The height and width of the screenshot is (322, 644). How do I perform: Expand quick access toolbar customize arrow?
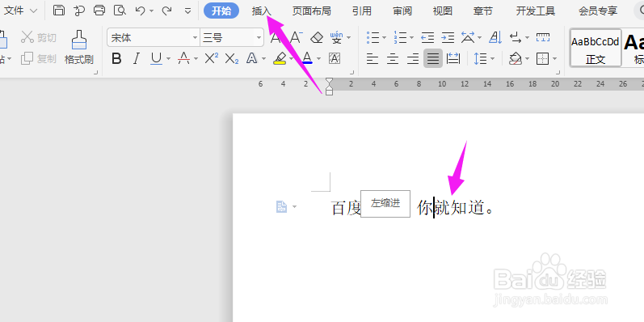point(187,11)
